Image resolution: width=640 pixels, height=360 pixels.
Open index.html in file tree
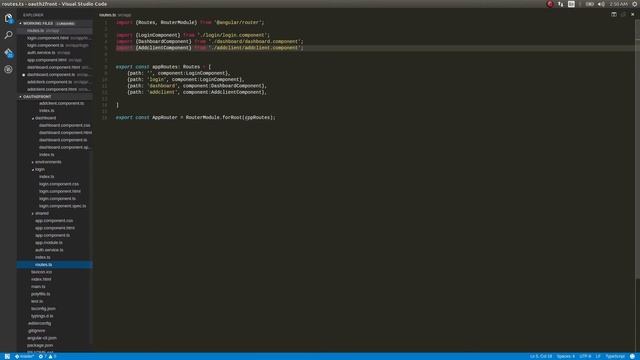41,280
